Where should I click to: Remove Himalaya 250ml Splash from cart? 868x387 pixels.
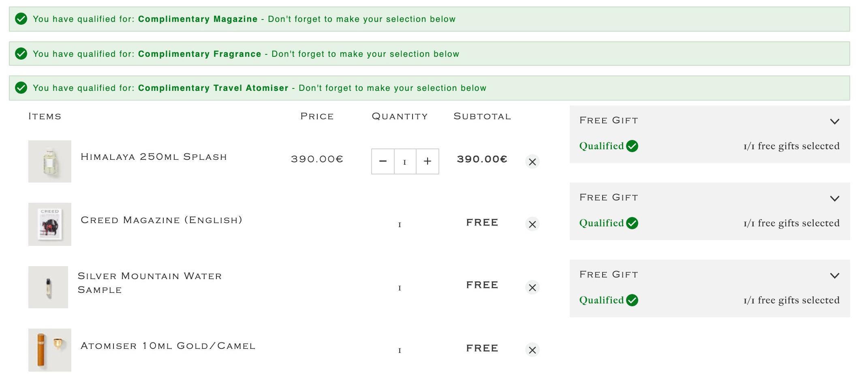[x=532, y=161]
